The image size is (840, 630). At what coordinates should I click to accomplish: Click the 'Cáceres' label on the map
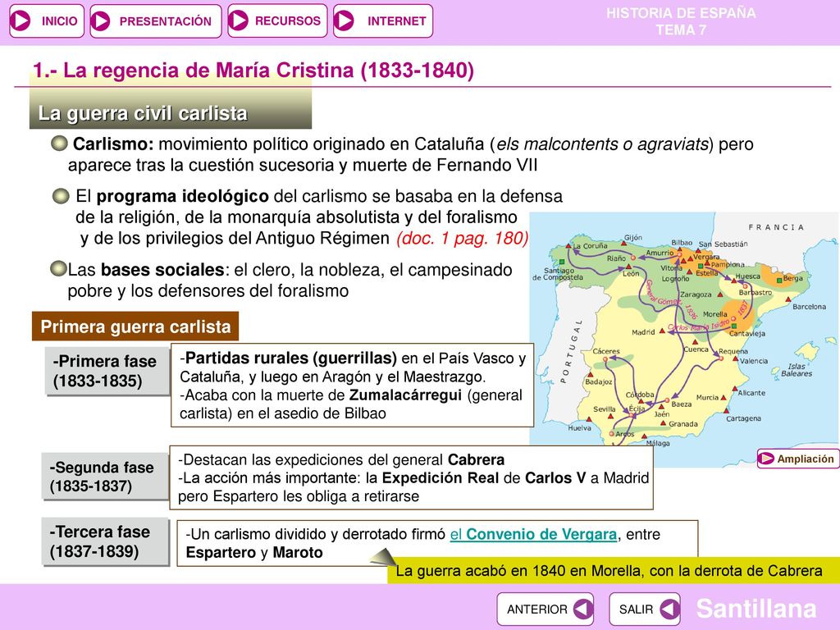coord(606,351)
